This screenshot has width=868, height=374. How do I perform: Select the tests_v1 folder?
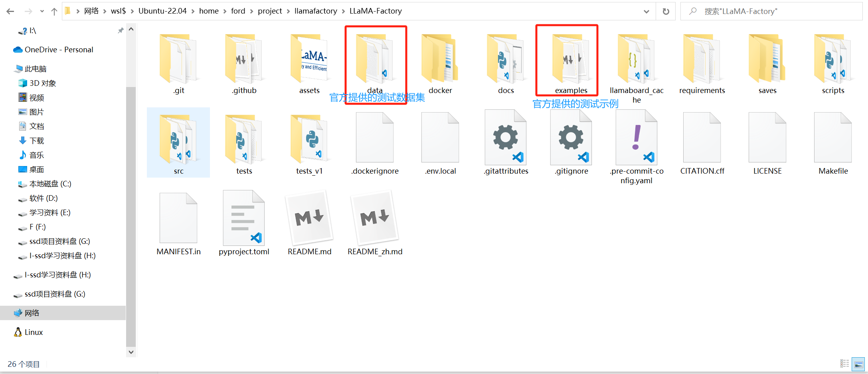[309, 143]
